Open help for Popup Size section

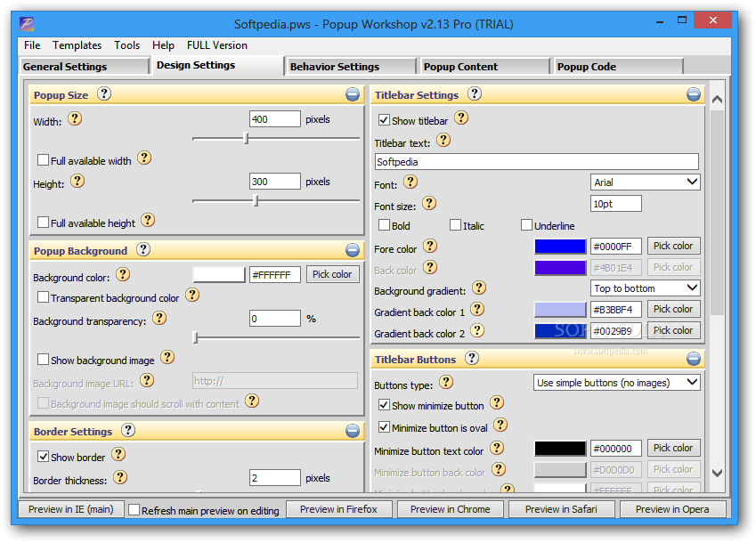[104, 93]
